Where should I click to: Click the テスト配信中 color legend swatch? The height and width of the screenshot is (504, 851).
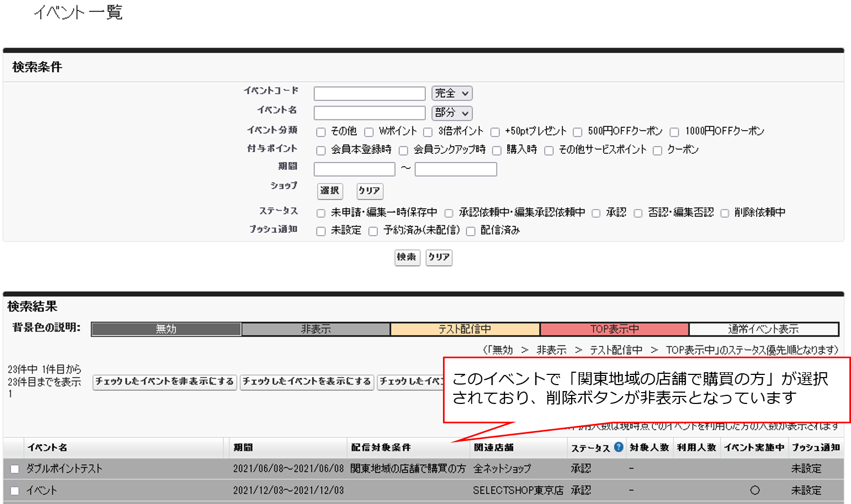(465, 329)
